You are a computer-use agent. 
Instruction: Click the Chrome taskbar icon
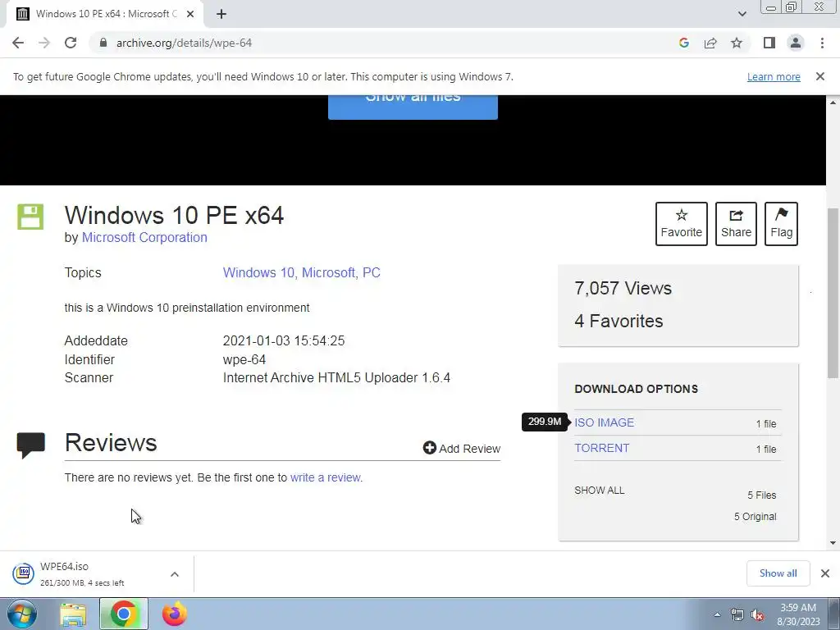(123, 614)
